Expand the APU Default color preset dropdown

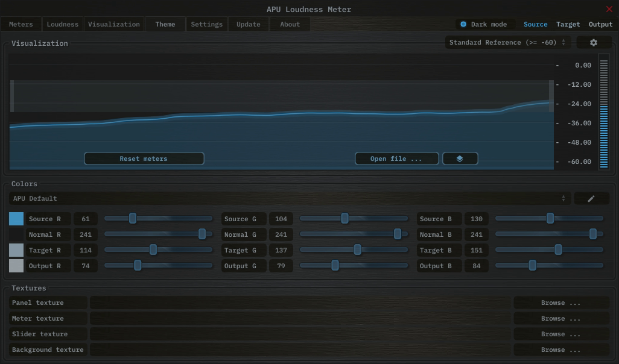[x=288, y=198]
